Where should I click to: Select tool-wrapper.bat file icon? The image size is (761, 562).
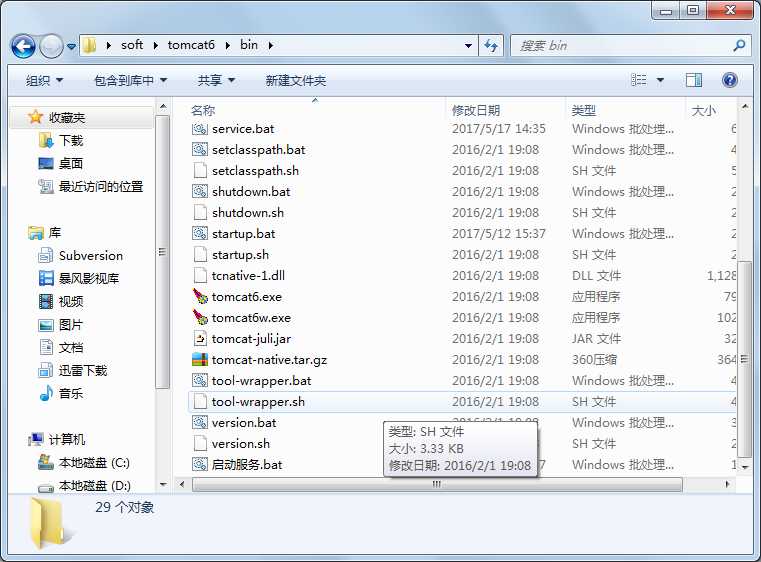tap(199, 380)
